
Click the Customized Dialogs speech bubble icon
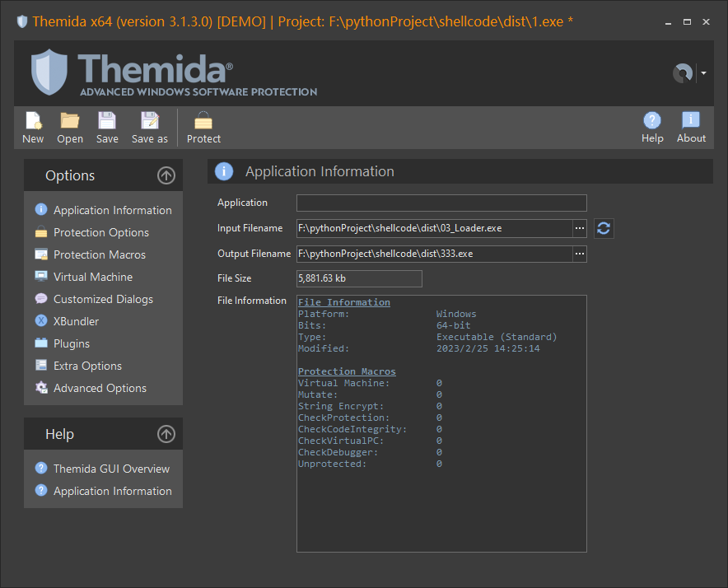[41, 298]
